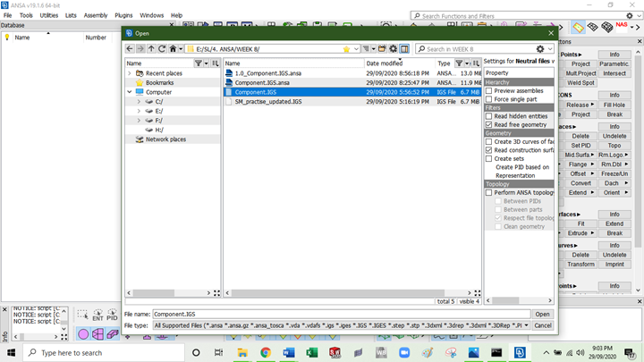644x362 pixels.
Task: Open Zoom from taskbar
Action: (404, 352)
